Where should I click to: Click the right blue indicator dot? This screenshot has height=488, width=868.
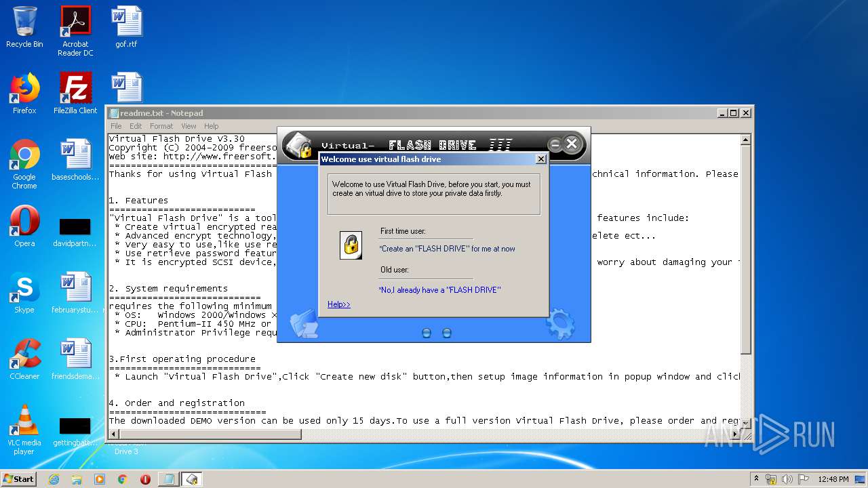(447, 333)
